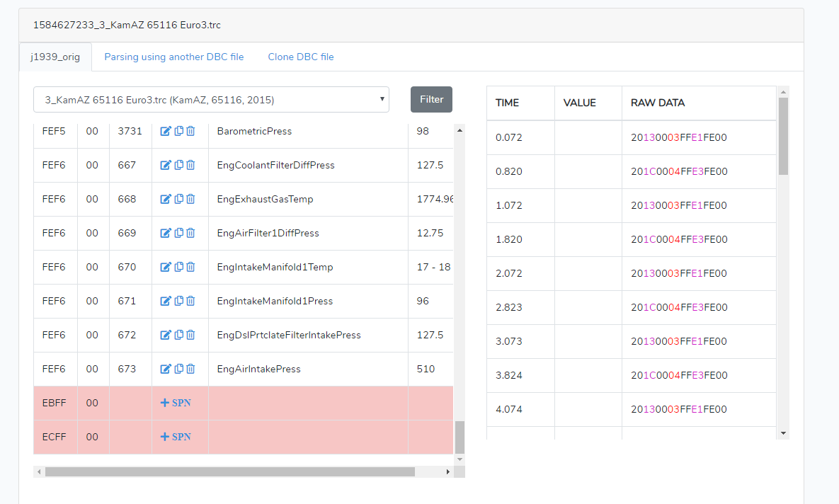Image resolution: width=839 pixels, height=504 pixels.
Task: Open the Clone DBC file tab
Action: (x=301, y=57)
